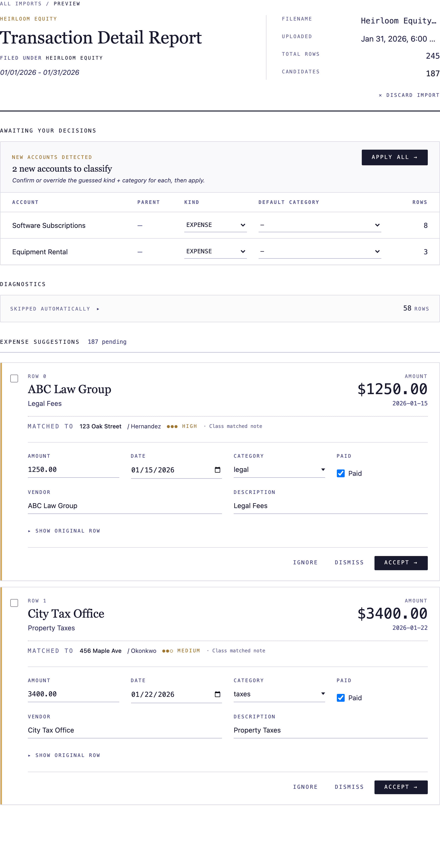Click the date field 01/22/2026

[176, 694]
